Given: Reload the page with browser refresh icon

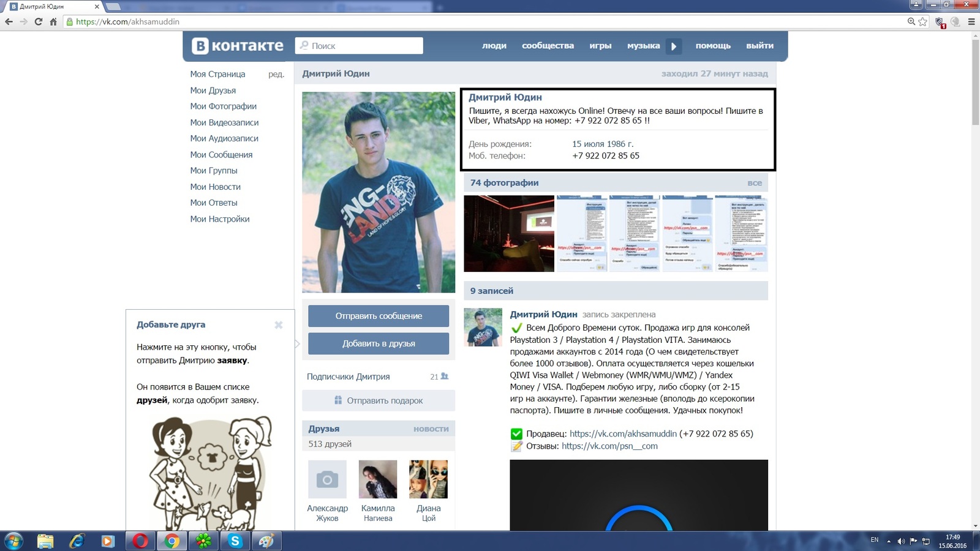Looking at the screenshot, I should [39, 21].
